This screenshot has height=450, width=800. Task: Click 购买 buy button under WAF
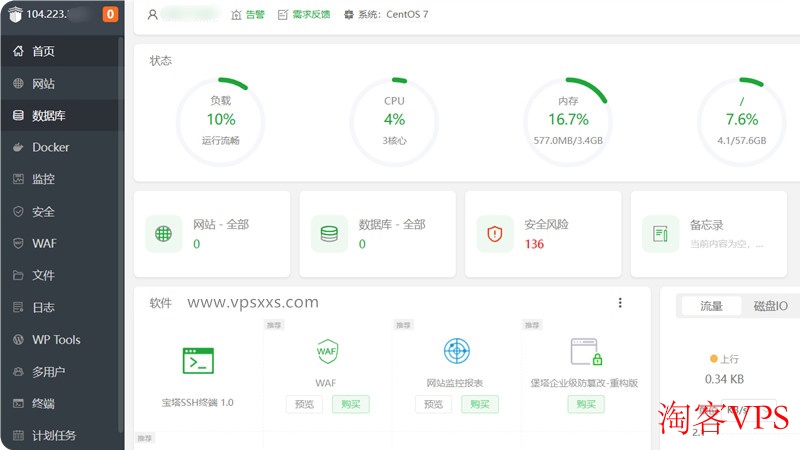coord(351,404)
